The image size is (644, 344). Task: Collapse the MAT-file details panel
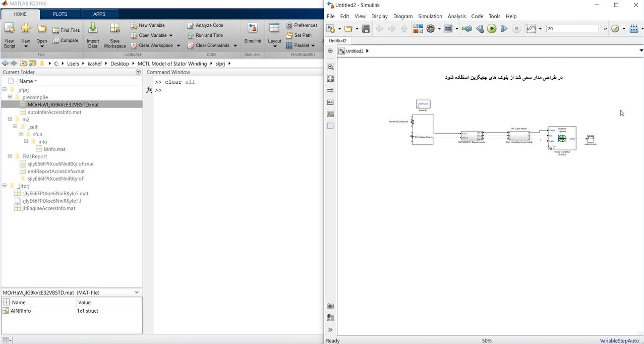(137, 293)
